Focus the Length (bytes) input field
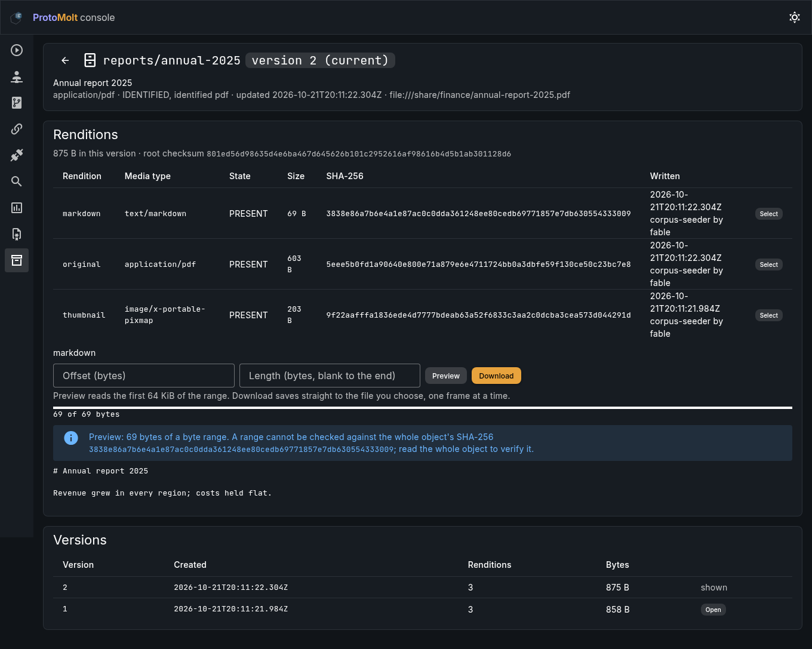Screen dimensions: 812x649 pos(330,376)
